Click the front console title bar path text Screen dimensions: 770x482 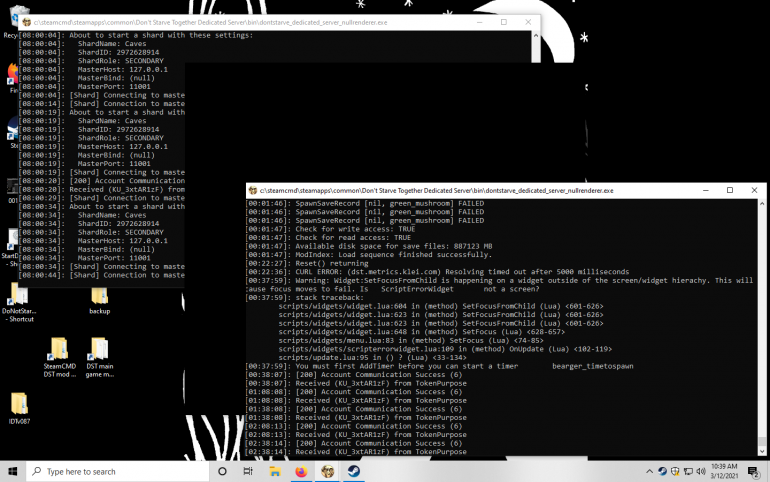tap(436, 190)
